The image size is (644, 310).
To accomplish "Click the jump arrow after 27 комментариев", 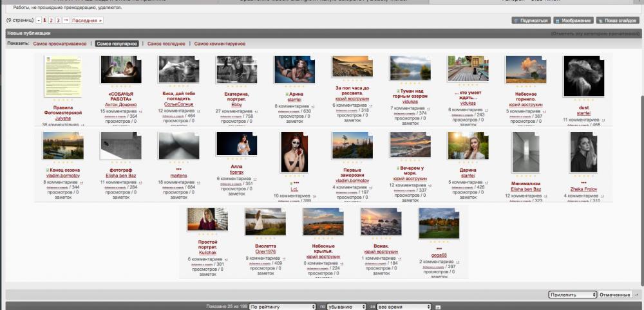I will click(x=256, y=111).
